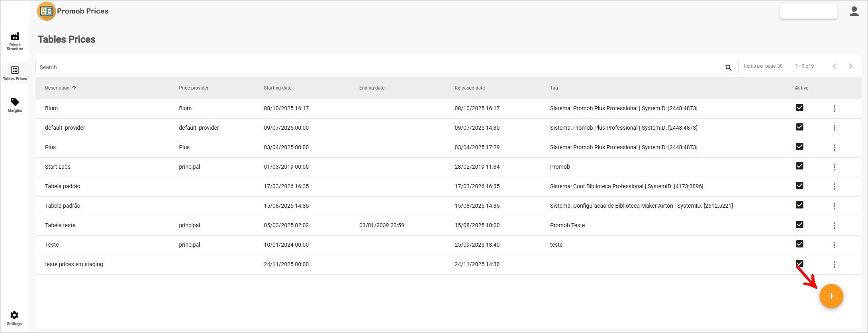
Task: Click the Promob Prices logo icon
Action: click(x=47, y=11)
